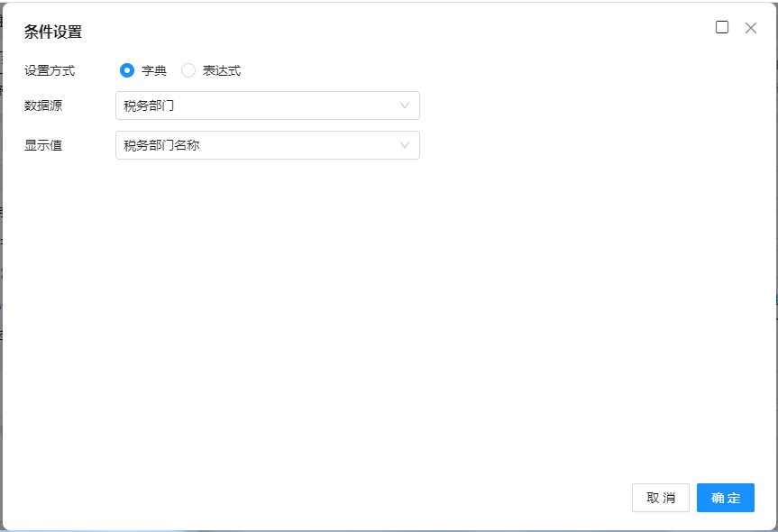Click the 设置方式 field label
Screen dimensions: 778x532
point(50,70)
